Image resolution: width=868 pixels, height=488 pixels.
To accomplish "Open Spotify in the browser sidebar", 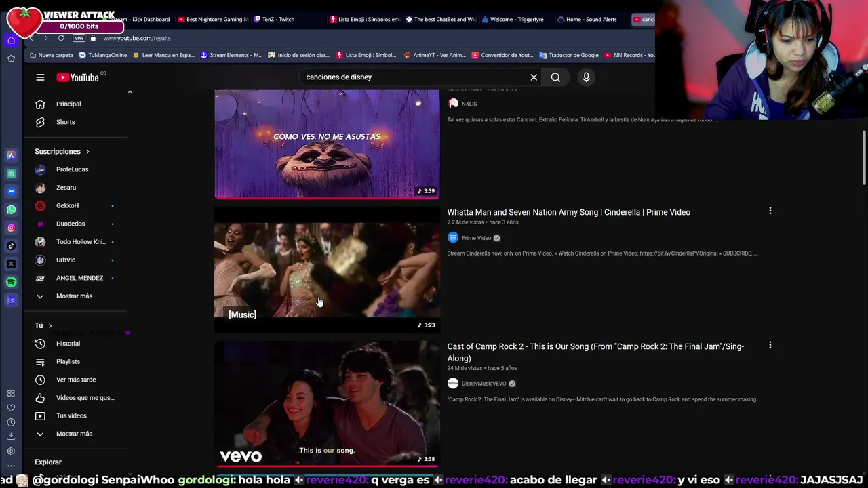I will pos(11,282).
